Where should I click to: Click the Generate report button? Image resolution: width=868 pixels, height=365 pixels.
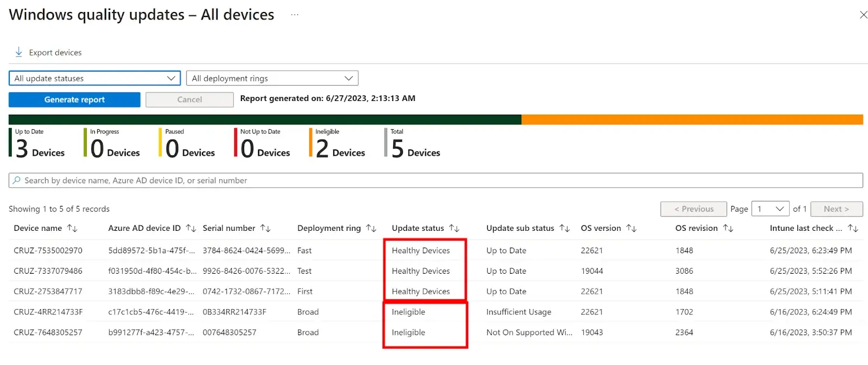tap(74, 99)
